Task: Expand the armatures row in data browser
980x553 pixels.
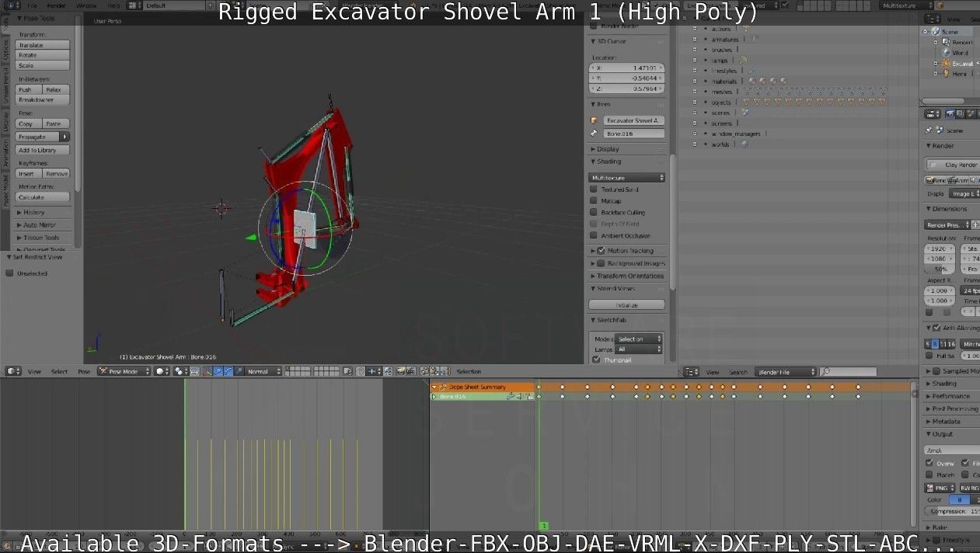Action: point(696,39)
